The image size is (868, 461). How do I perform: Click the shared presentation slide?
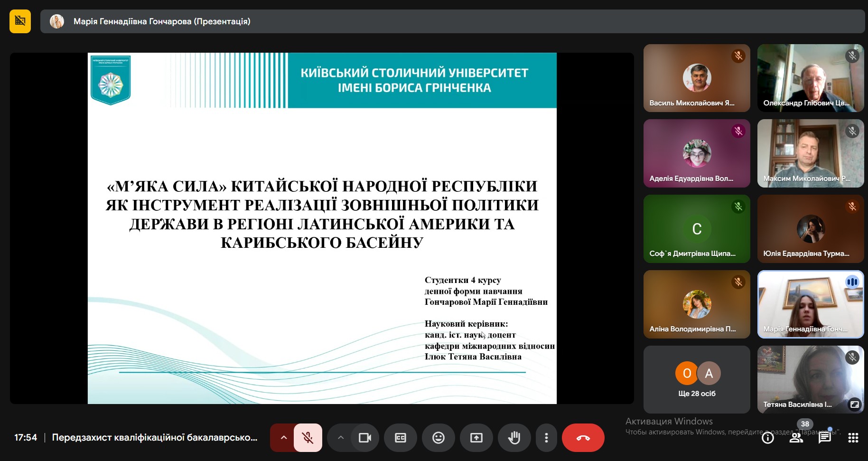click(322, 228)
